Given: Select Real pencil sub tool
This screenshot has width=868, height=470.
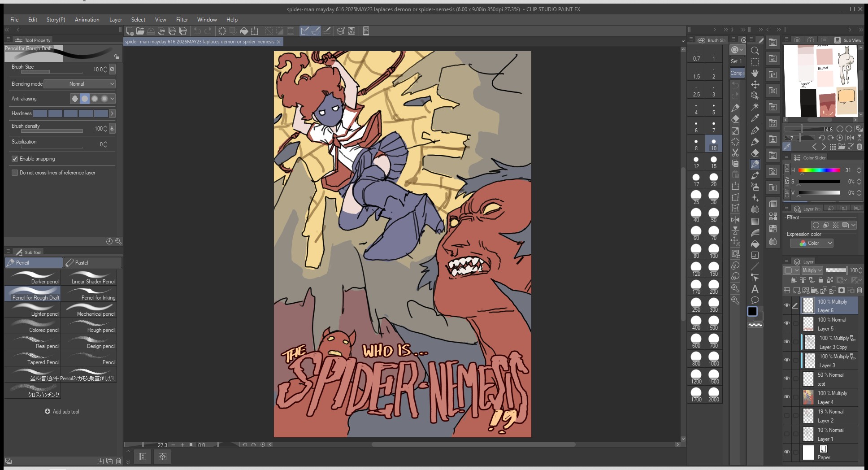Looking at the screenshot, I should pyautogui.click(x=33, y=342).
